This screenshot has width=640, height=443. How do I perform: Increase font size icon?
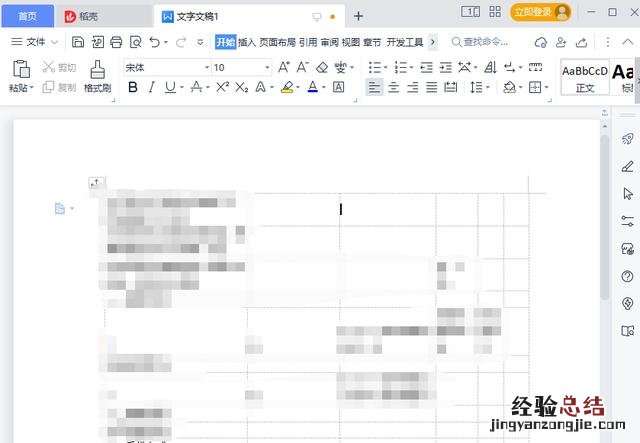coord(284,67)
